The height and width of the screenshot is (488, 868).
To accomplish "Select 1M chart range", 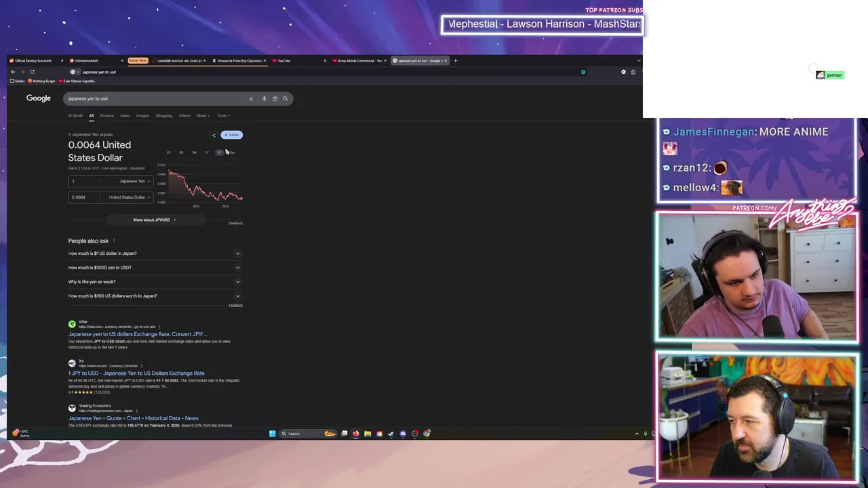I will coord(194,152).
